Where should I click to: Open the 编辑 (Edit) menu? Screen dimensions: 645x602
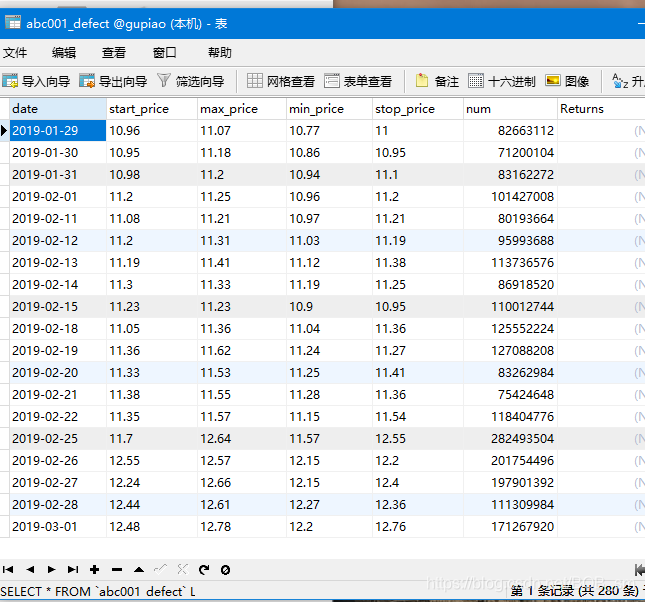point(64,52)
